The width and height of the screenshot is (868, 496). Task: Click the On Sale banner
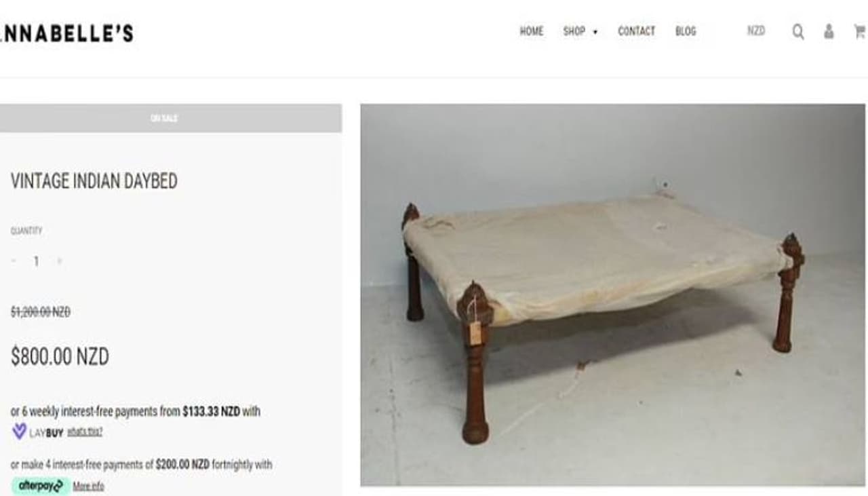[170, 118]
